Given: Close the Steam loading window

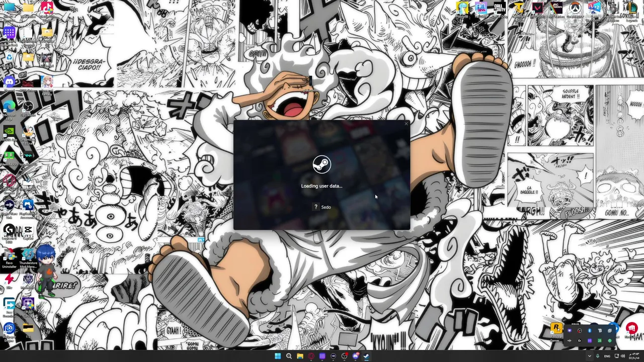Looking at the screenshot, I should click(406, 124).
